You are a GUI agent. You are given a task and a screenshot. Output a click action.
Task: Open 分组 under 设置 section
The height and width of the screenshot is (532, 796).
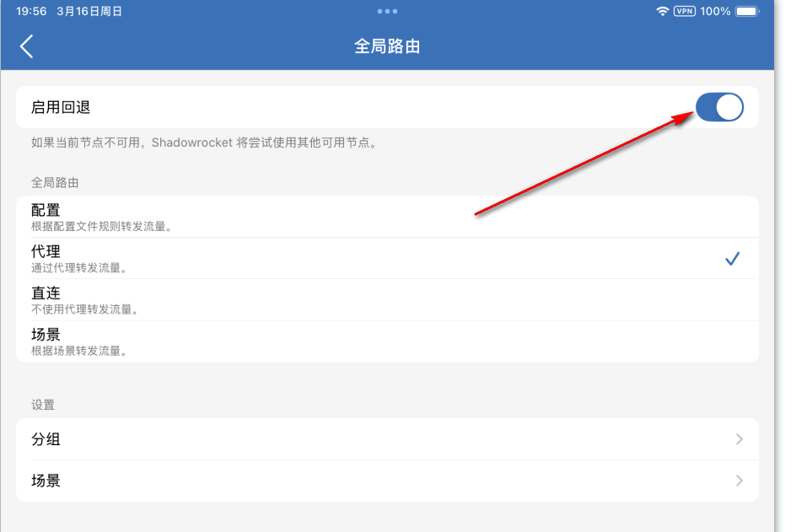pos(46,439)
